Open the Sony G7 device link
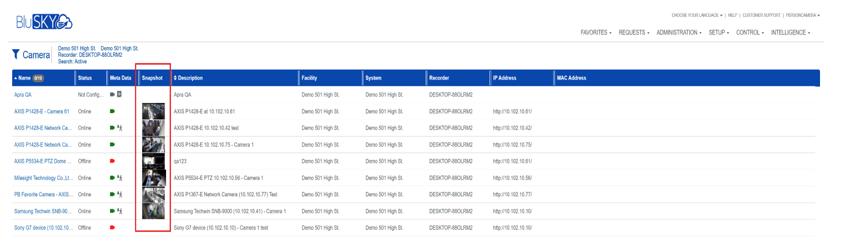The height and width of the screenshot is (247, 868). (x=43, y=228)
